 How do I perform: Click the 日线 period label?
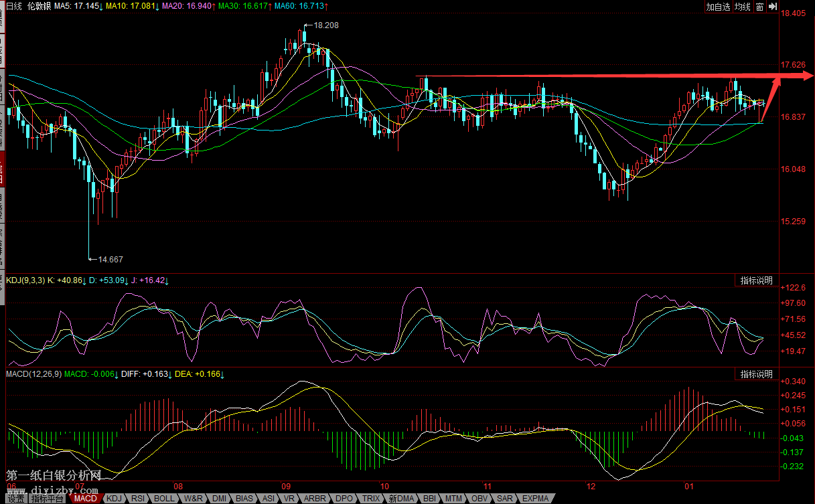pyautogui.click(x=14, y=6)
